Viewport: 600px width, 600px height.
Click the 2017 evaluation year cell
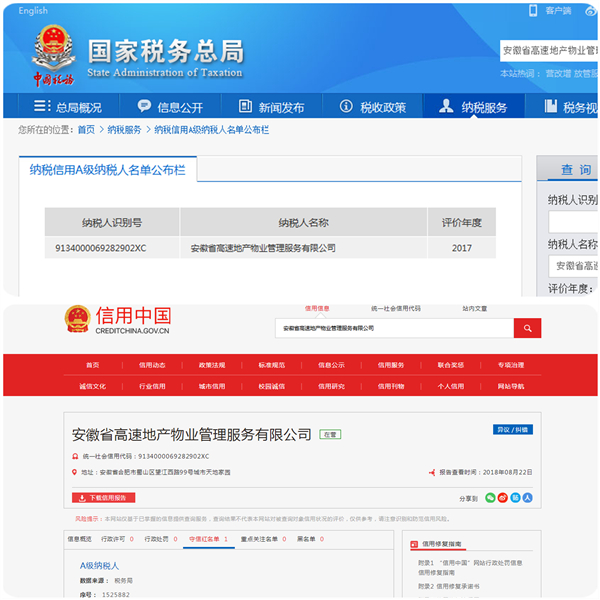tap(462, 248)
